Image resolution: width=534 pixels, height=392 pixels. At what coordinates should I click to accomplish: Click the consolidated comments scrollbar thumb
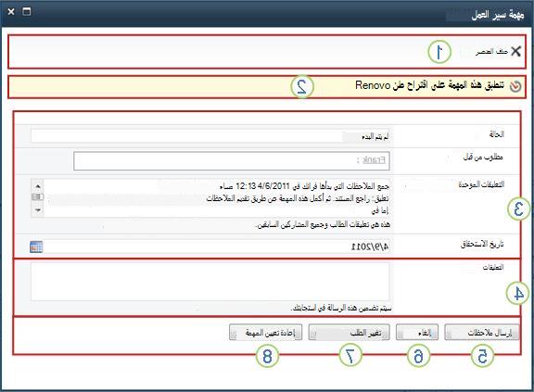pyautogui.click(x=38, y=197)
